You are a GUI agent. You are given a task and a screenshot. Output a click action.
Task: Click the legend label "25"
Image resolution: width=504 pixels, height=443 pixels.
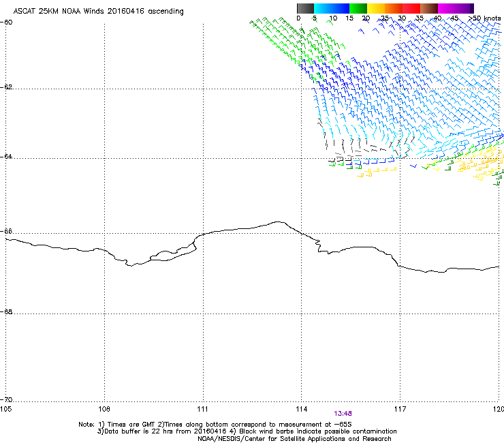click(x=385, y=18)
